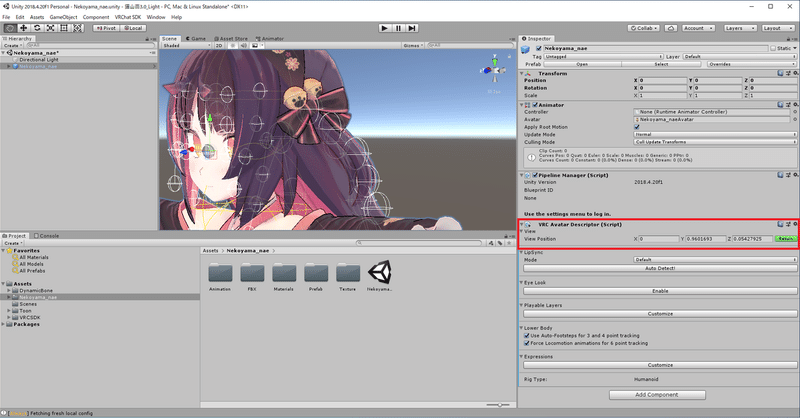The width and height of the screenshot is (800, 418).
Task: Pick Avatar object selector circle
Action: [795, 119]
